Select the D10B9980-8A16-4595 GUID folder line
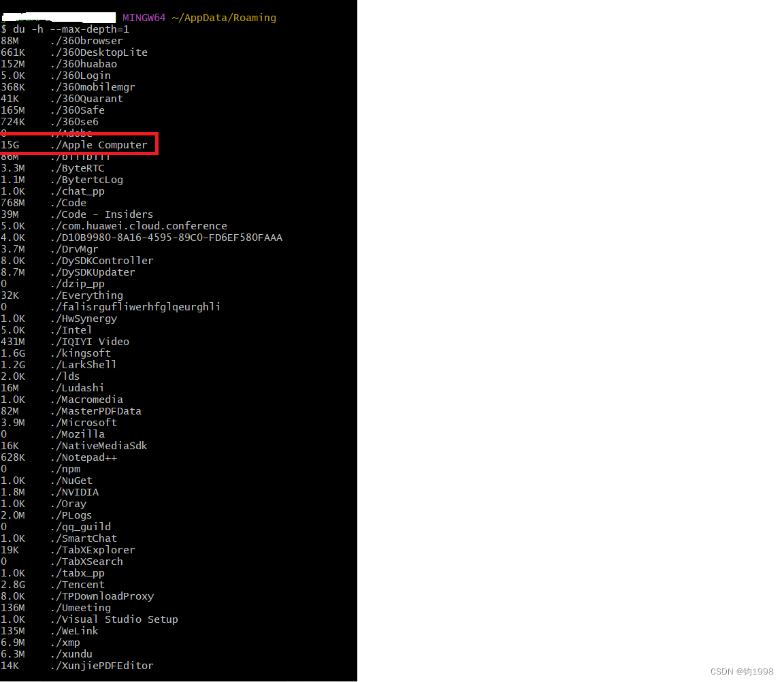 [x=142, y=237]
